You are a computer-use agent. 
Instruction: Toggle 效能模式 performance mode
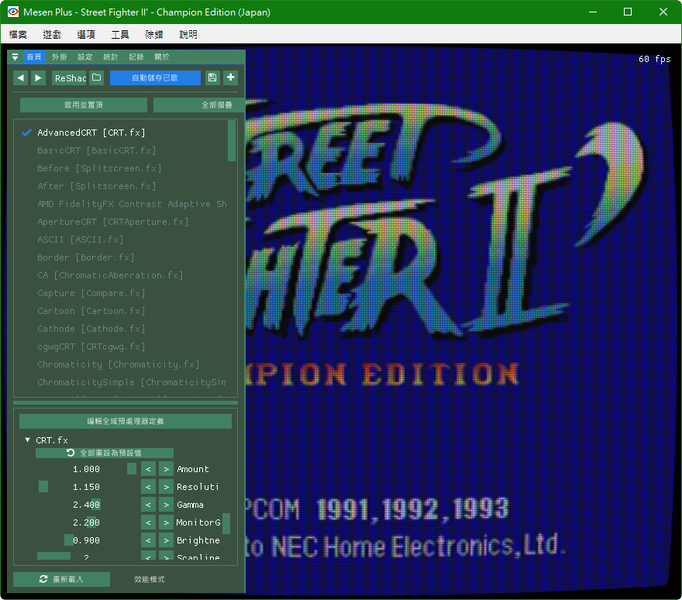tap(149, 579)
